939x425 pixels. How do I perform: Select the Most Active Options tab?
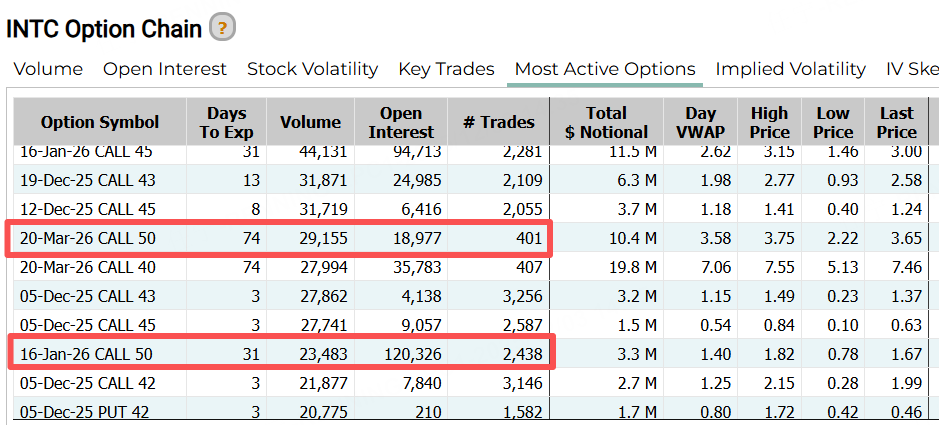pos(604,69)
